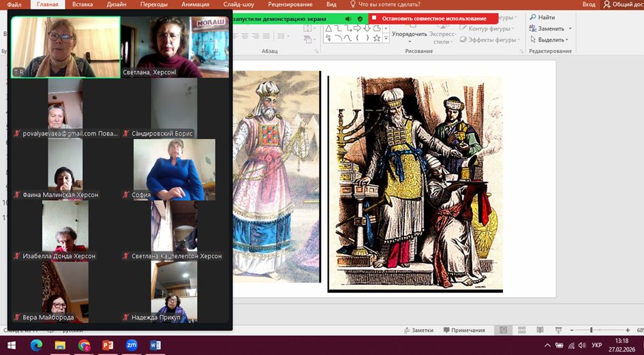Viewport: 644px width, 355px height.
Task: Open the Упорядочить arrange dropdown
Action: click(410, 34)
